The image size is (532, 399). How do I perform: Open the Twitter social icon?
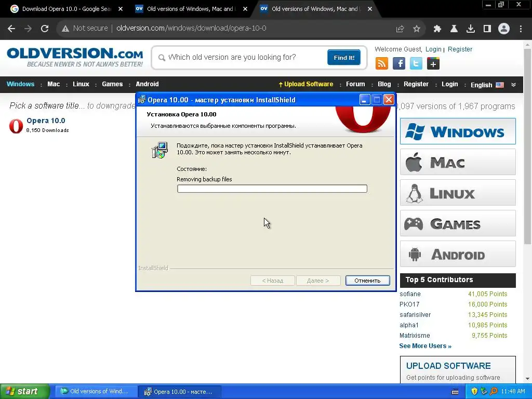coord(416,63)
